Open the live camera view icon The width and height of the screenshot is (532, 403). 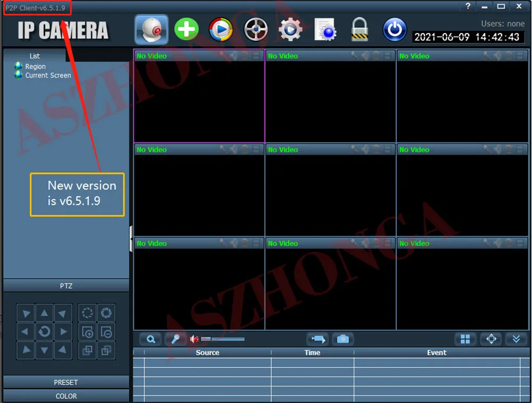[x=151, y=29]
